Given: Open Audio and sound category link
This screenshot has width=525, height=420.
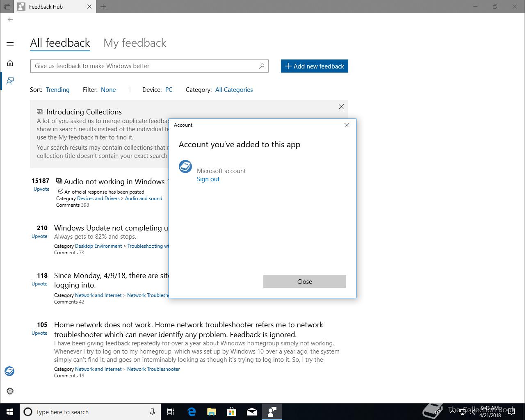Looking at the screenshot, I should click(144, 199).
